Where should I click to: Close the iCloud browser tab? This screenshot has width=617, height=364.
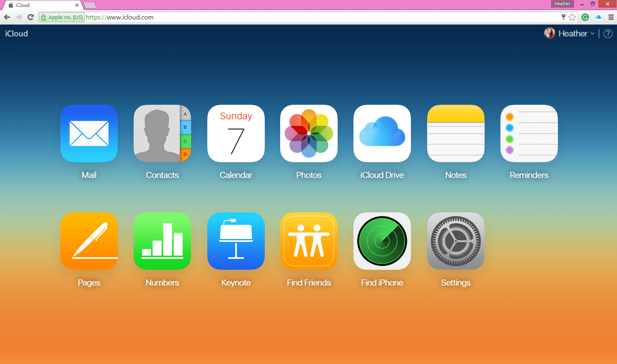coord(77,5)
